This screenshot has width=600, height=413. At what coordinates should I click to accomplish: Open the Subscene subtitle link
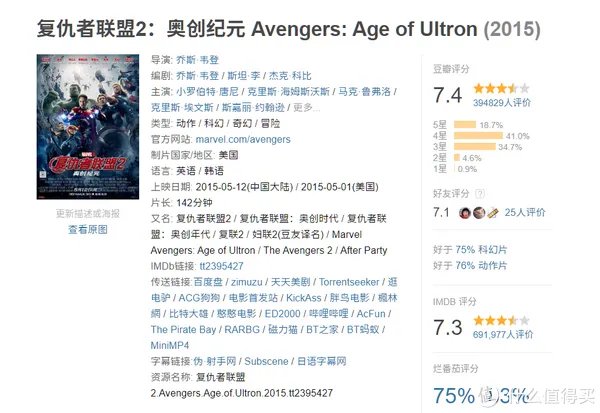coord(265,360)
